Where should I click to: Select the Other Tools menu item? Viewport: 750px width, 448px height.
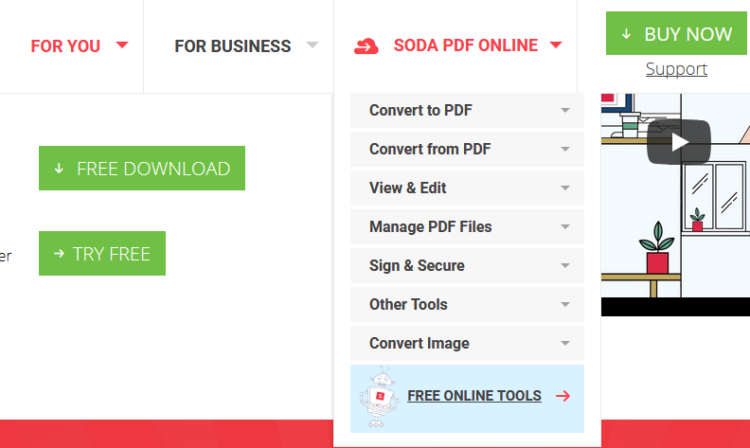pyautogui.click(x=467, y=305)
